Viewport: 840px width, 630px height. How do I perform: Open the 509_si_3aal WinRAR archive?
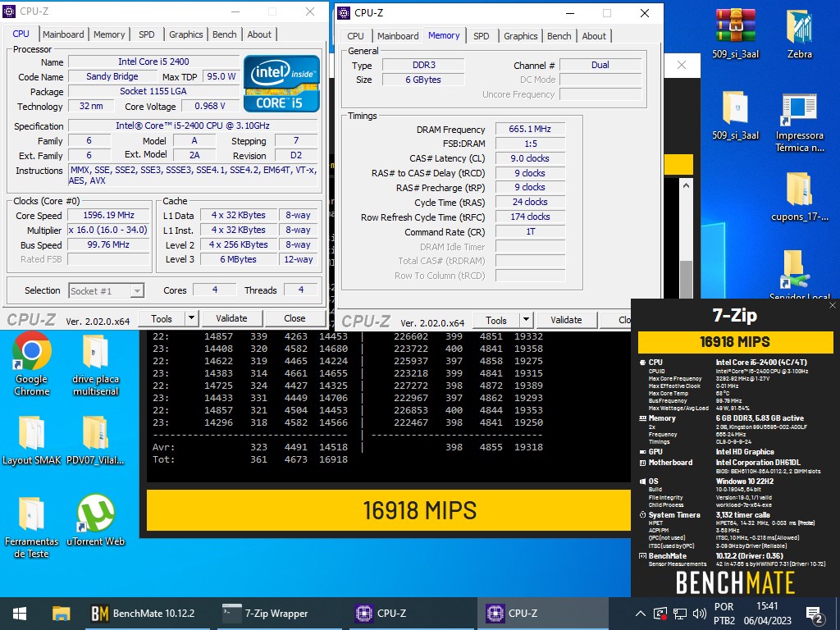[735, 33]
